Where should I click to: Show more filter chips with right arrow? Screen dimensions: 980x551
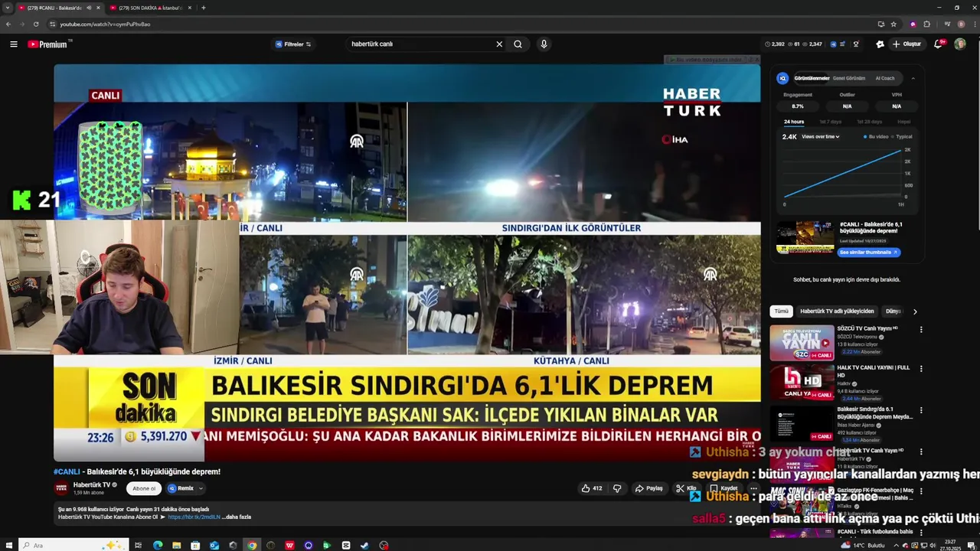click(x=915, y=311)
